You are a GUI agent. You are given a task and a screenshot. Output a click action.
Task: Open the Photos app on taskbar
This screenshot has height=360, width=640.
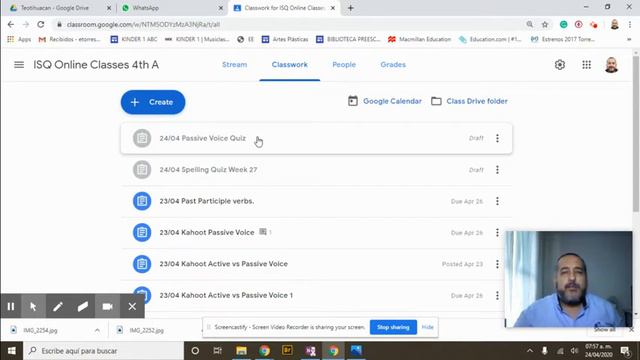[x=356, y=351]
